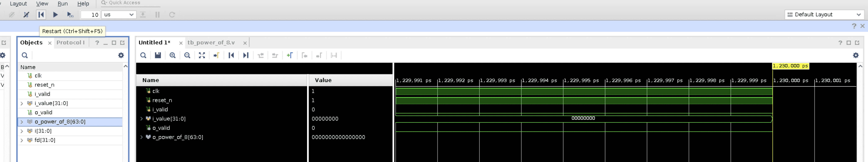Open the Layout menu
This screenshot has width=868, height=162.
click(x=18, y=4)
